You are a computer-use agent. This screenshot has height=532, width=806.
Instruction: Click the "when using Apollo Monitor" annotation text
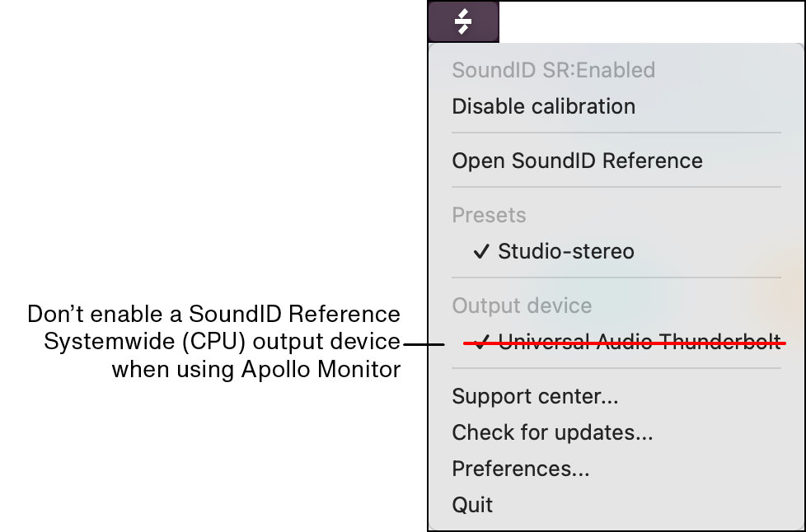pos(255,369)
